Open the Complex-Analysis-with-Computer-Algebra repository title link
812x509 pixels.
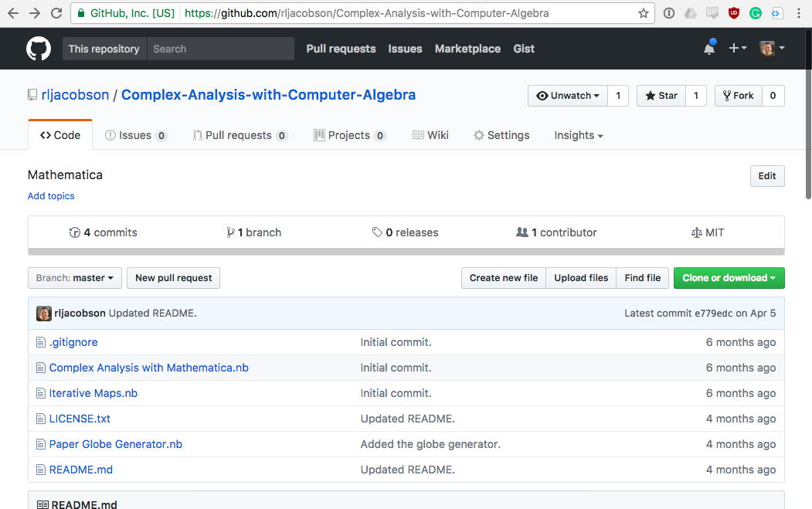coord(268,95)
